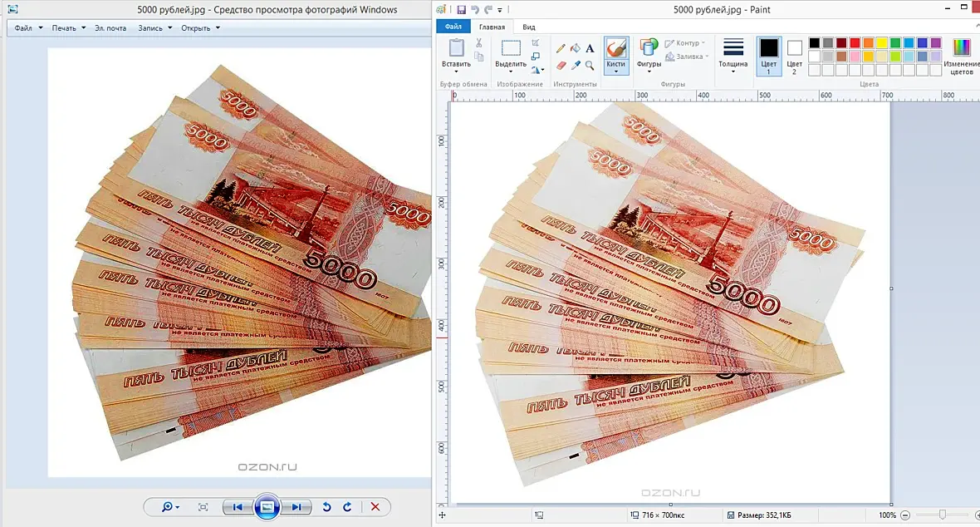Image resolution: width=980 pixels, height=527 pixels.
Task: Click the Undo arrow in Paint title bar
Action: [475, 9]
